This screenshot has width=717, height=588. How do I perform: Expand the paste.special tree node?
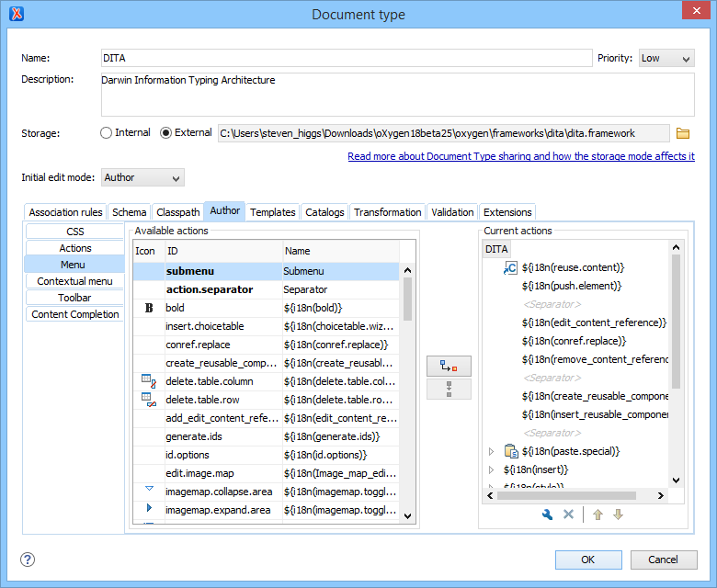pos(491,451)
